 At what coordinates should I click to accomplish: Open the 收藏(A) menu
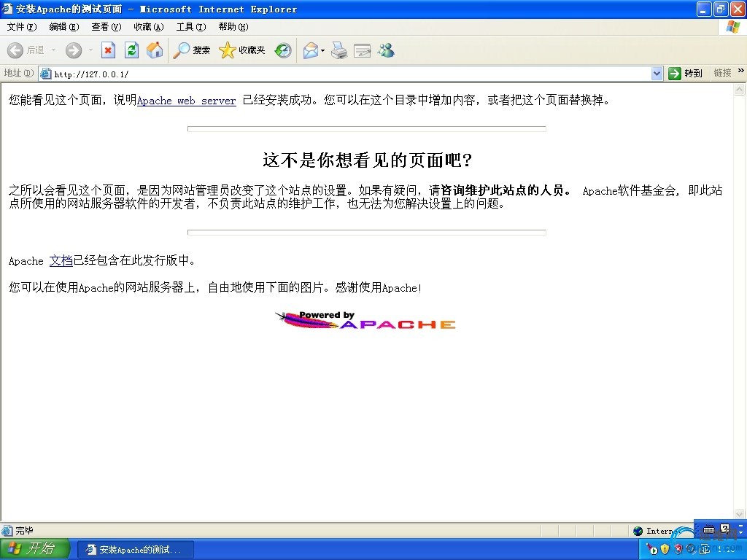pyautogui.click(x=149, y=27)
